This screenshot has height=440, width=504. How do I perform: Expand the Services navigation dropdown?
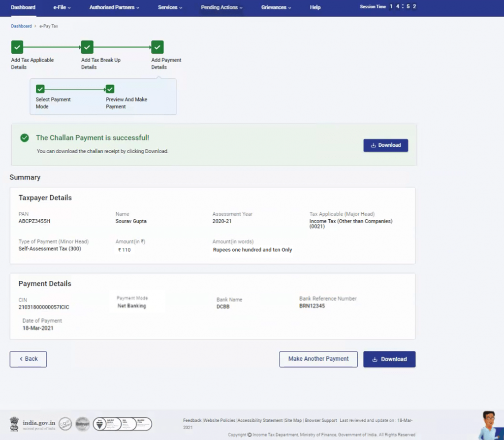[169, 7]
